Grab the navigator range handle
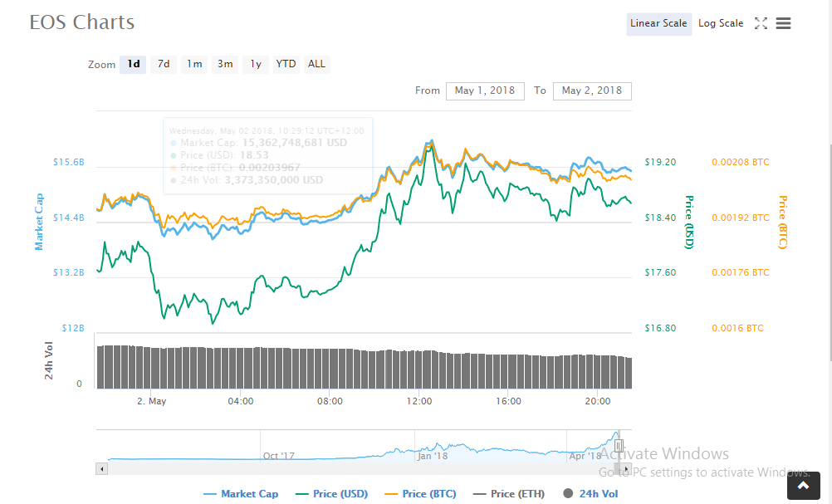832x504 pixels. click(x=619, y=446)
